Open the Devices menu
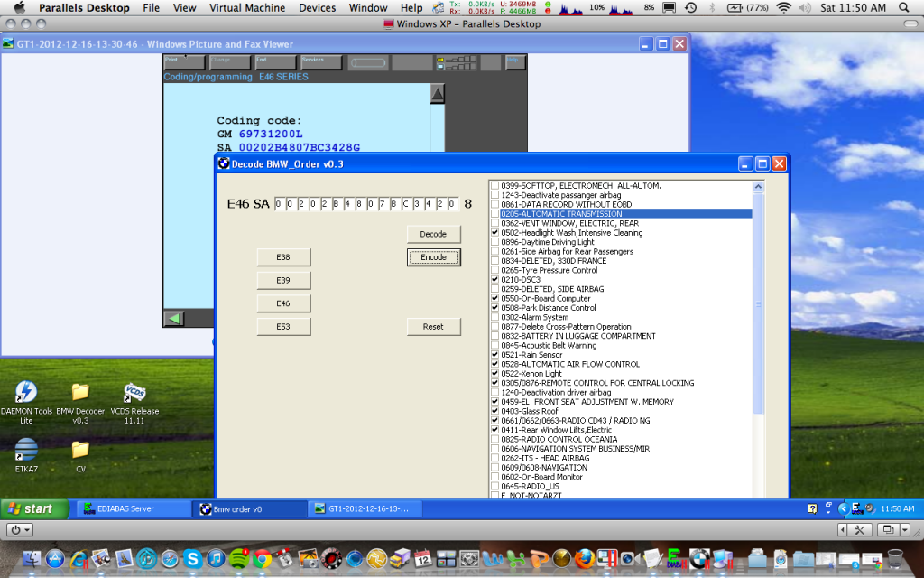The height and width of the screenshot is (578, 924). [x=317, y=7]
